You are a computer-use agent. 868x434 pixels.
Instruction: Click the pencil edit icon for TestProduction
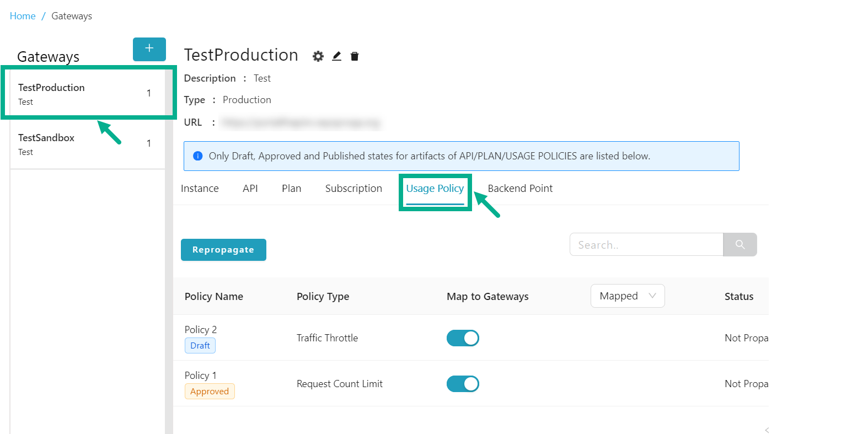[x=336, y=56]
